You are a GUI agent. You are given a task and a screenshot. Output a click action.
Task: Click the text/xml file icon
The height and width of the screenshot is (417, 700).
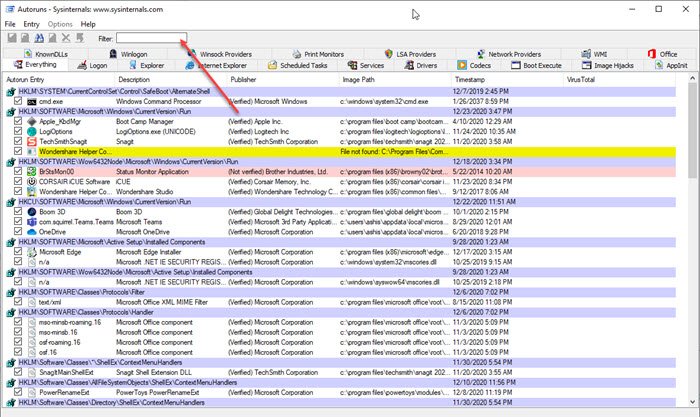31,302
